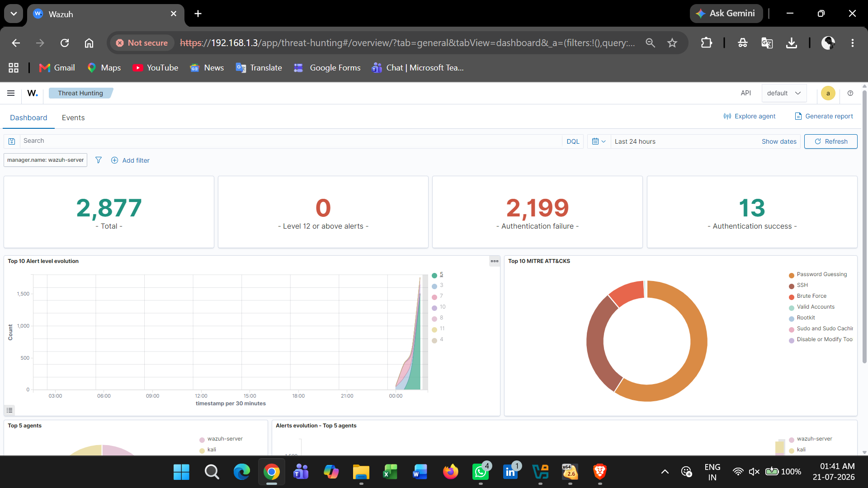This screenshot has width=868, height=488.
Task: Click the page vertical scrollbar
Action: [x=864, y=226]
